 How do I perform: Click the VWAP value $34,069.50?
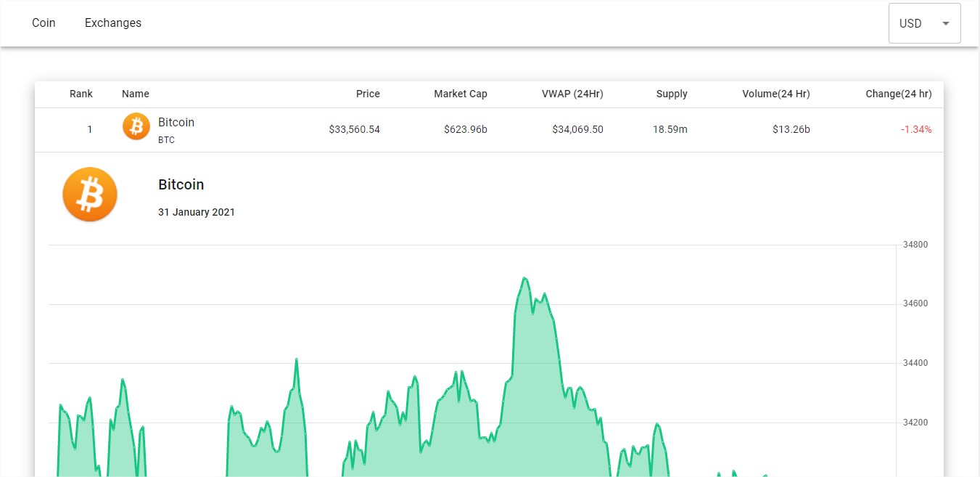click(x=577, y=130)
